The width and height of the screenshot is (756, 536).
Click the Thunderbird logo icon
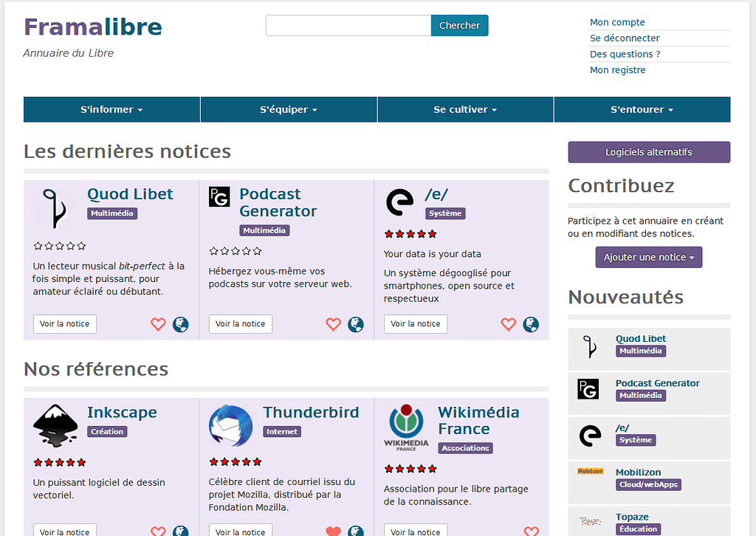(230, 426)
